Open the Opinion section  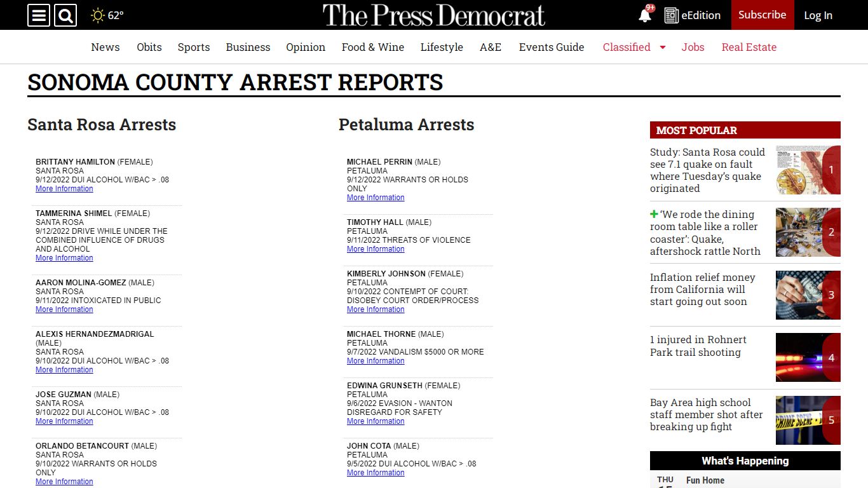(x=306, y=47)
